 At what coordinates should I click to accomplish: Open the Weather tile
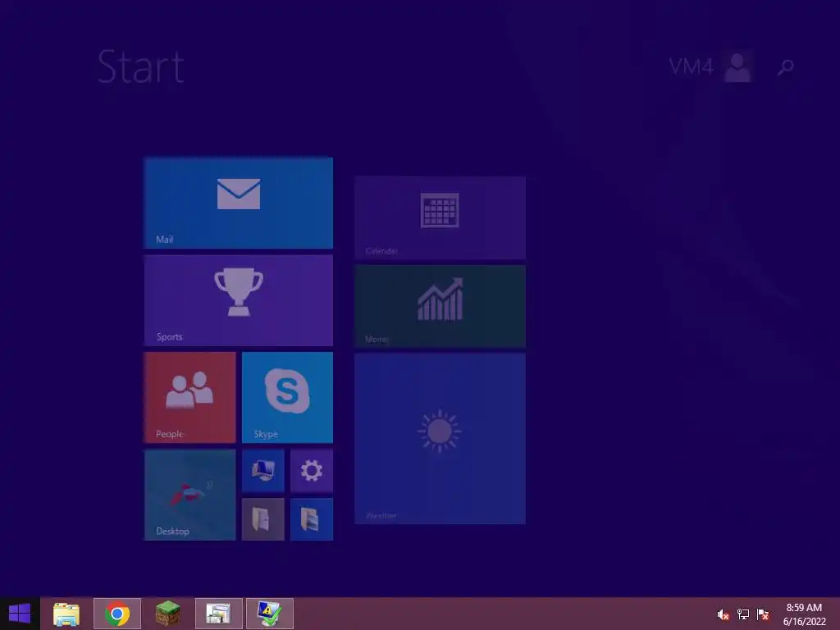click(x=440, y=438)
